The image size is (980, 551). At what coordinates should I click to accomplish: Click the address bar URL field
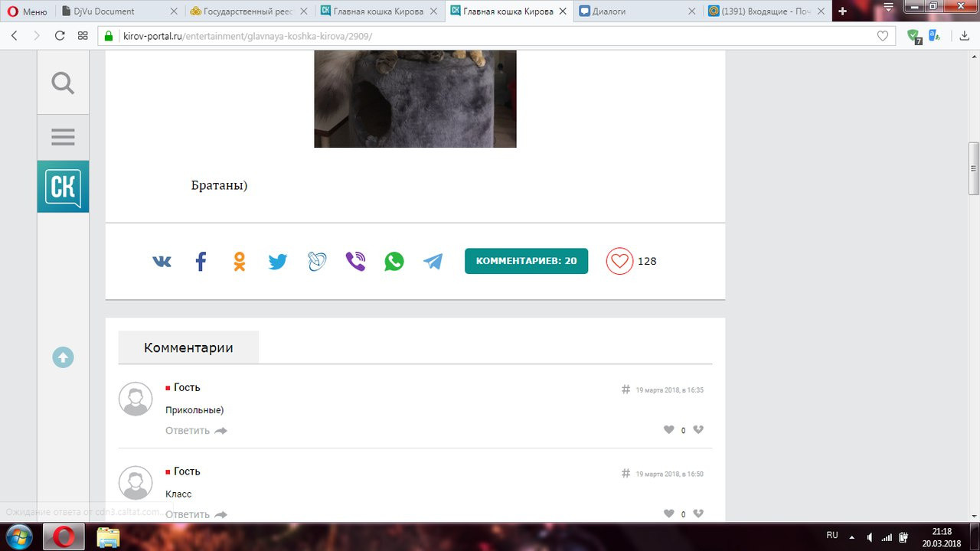(490, 36)
